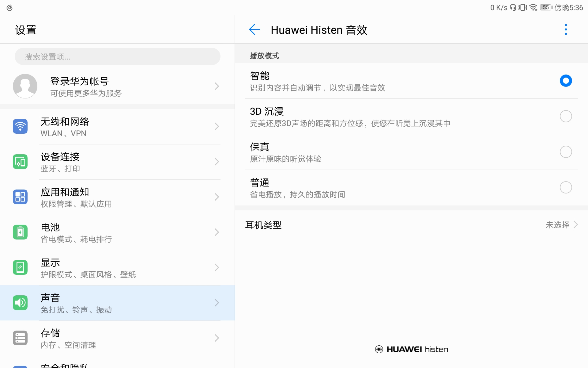The height and width of the screenshot is (368, 588).
Task: Tap the headphone icon in status bar
Action: coord(513,7)
